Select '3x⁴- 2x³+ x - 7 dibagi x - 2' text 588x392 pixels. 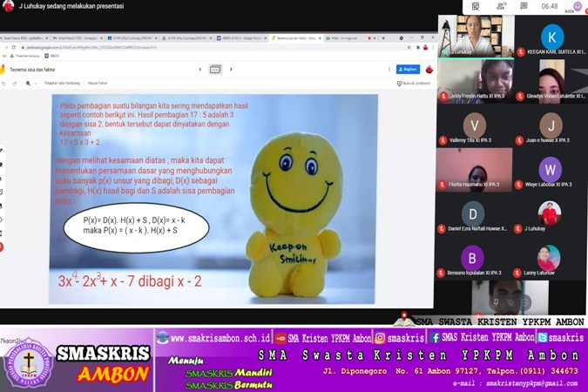130,280
